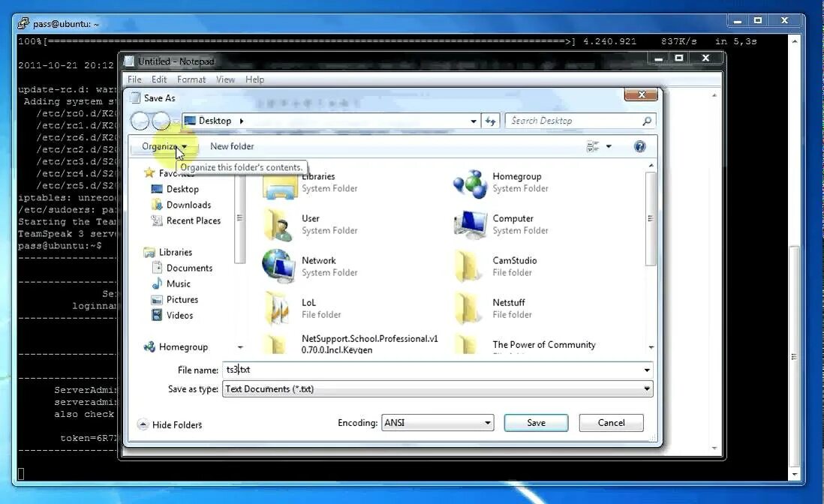824x504 pixels.
Task: Click the Notepad vertical scrollbar up arrow
Action: [714, 95]
